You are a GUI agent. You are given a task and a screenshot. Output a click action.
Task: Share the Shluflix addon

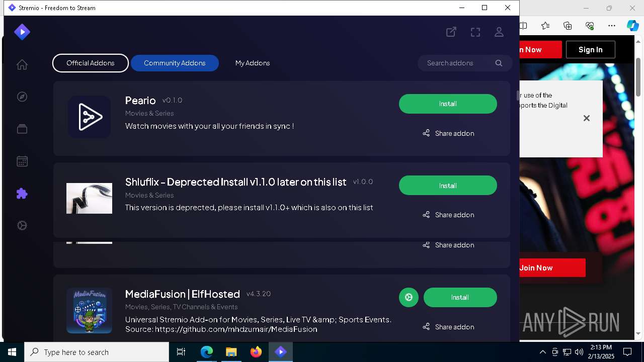coord(448,215)
